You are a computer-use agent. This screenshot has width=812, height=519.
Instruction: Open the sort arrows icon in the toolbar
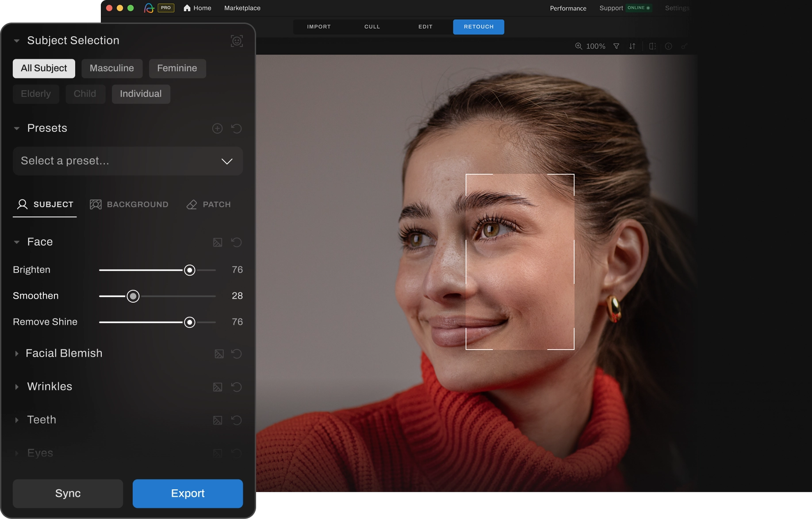pos(632,46)
